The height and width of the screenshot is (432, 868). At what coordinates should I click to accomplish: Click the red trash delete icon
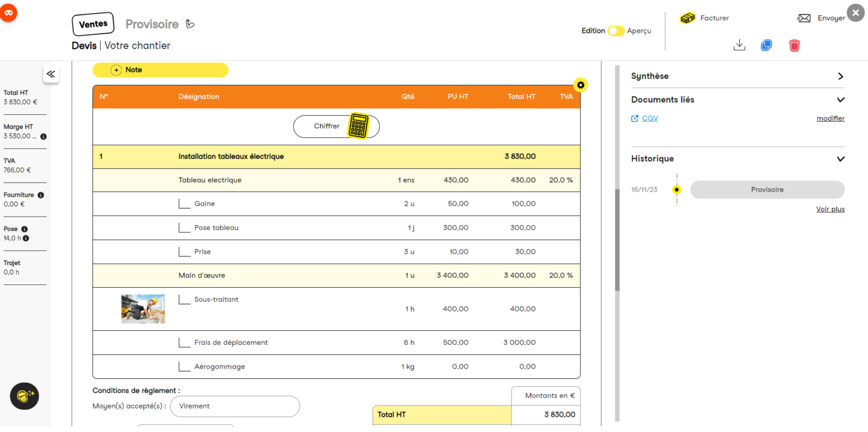pos(795,45)
